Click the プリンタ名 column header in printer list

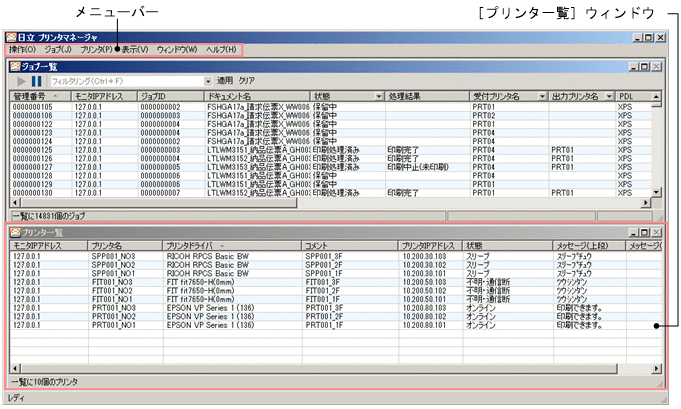click(125, 246)
